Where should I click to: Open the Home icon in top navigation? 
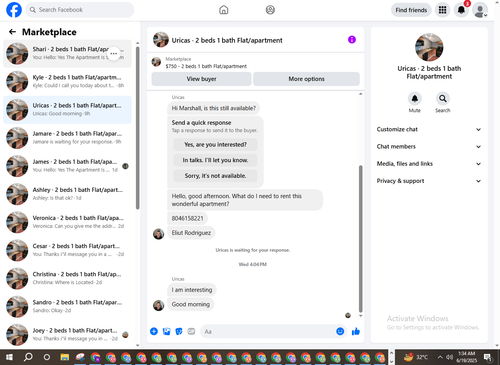click(x=224, y=10)
